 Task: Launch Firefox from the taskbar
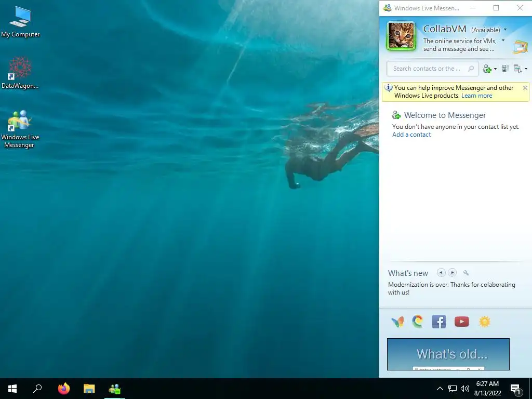click(63, 389)
